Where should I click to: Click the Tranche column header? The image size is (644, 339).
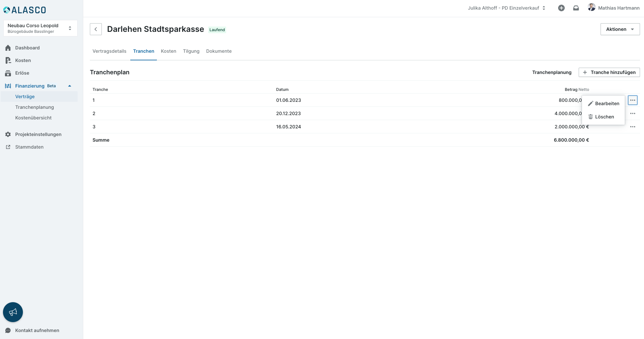(x=100, y=90)
